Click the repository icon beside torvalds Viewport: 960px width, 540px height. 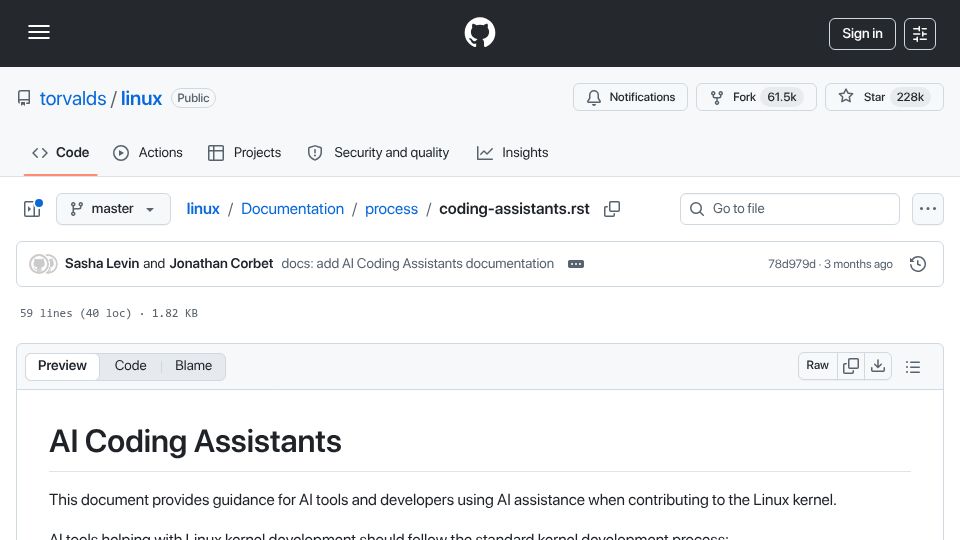click(x=24, y=98)
